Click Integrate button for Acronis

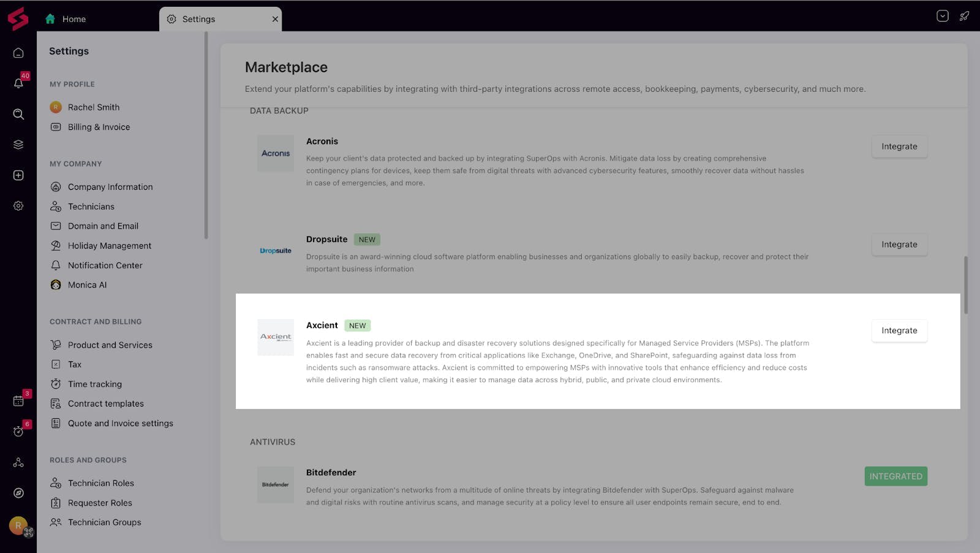coord(899,146)
